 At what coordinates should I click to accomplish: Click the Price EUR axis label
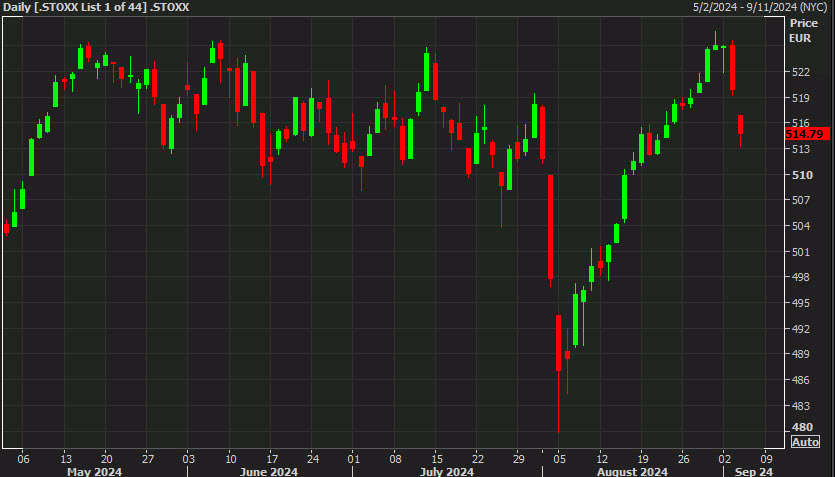pos(803,31)
